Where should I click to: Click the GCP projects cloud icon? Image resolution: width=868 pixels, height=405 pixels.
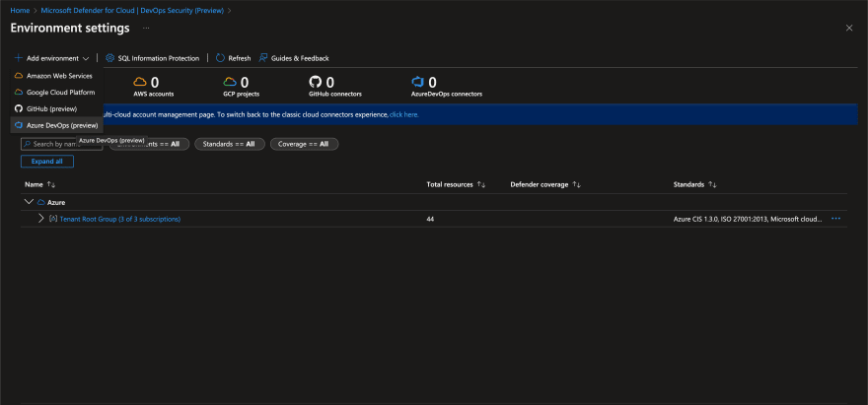coord(230,83)
